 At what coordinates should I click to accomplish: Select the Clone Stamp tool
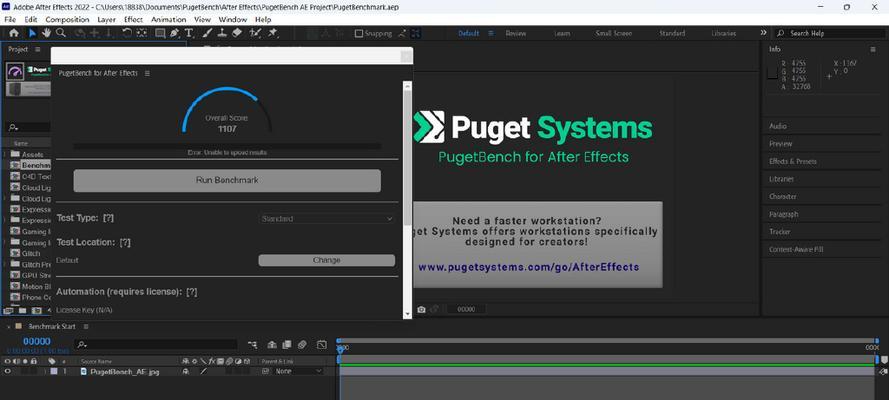[222, 33]
